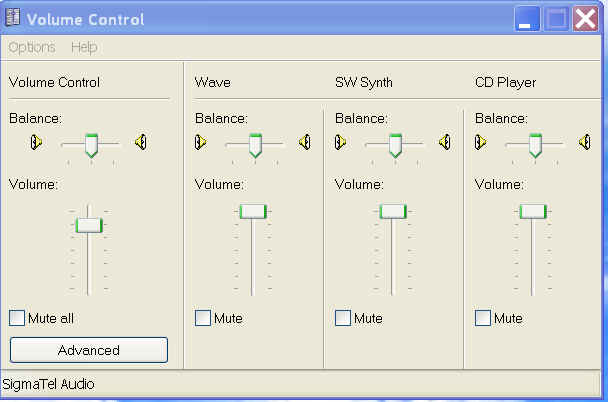608x402 pixels.
Task: Click right speaker icon in SW Synth balance
Action: 445,142
